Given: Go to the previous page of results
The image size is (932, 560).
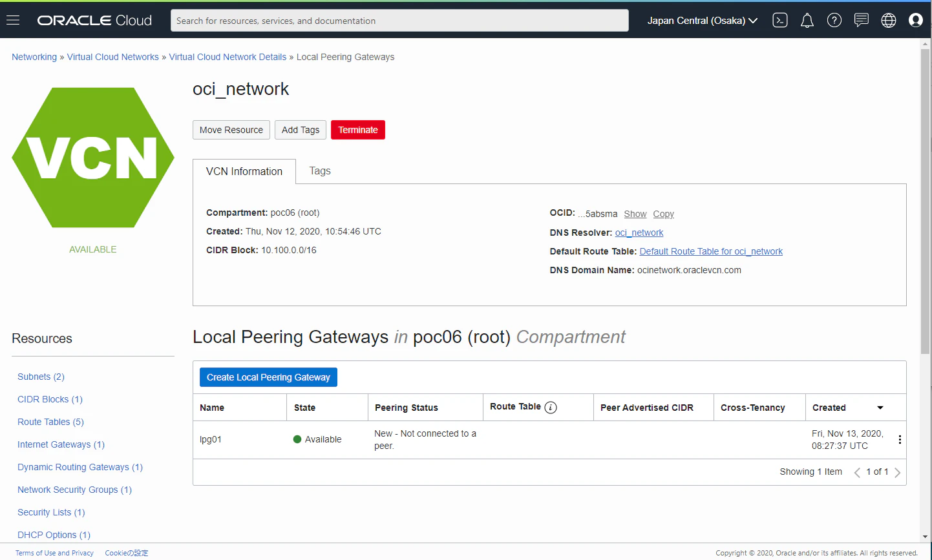Looking at the screenshot, I should [x=857, y=472].
